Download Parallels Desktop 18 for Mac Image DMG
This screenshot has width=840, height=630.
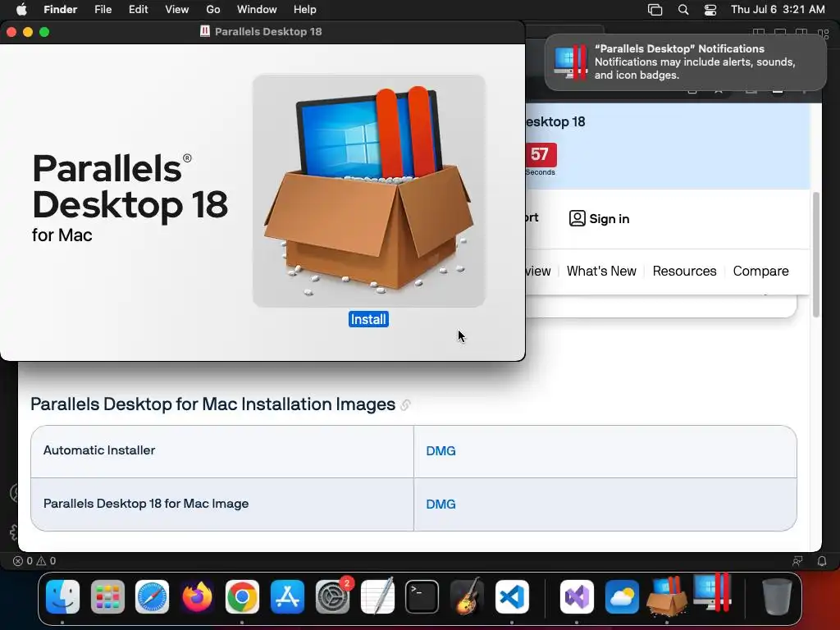[x=441, y=504]
